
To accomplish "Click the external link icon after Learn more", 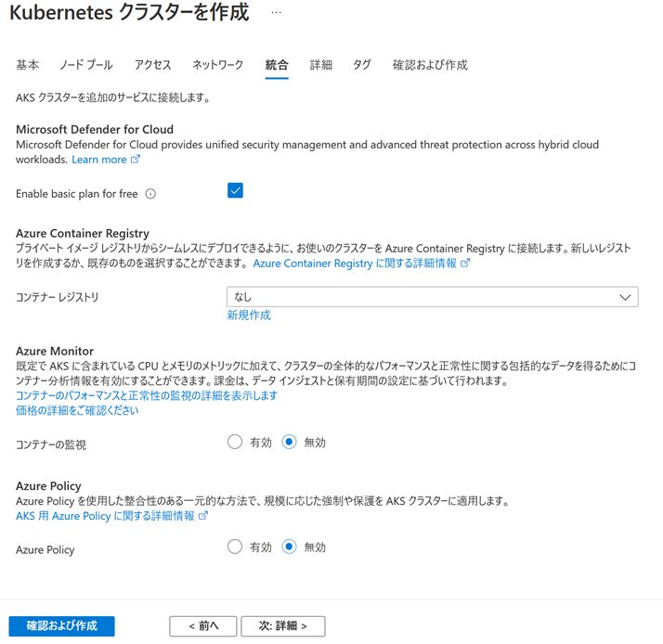I will (136, 160).
